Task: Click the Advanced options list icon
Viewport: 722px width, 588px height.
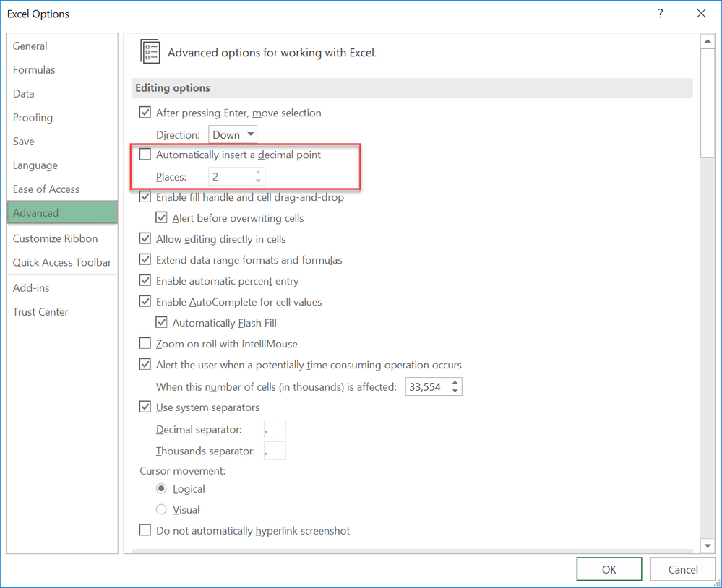Action: tap(150, 51)
